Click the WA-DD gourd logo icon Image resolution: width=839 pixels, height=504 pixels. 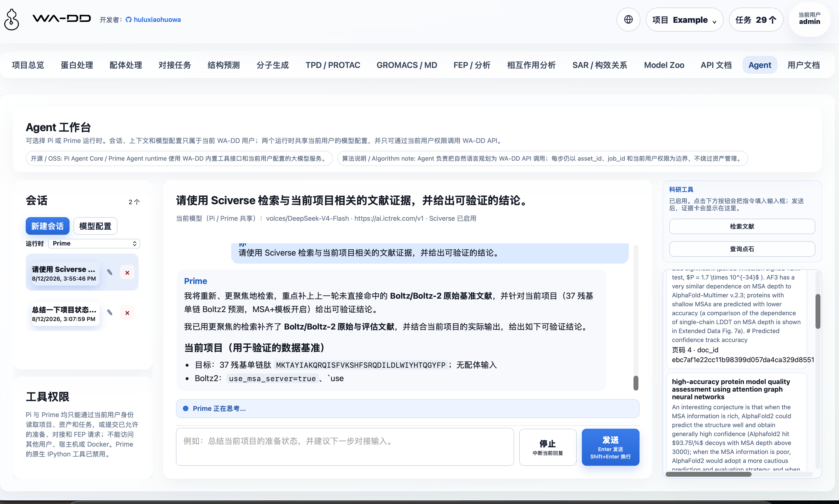click(x=12, y=19)
